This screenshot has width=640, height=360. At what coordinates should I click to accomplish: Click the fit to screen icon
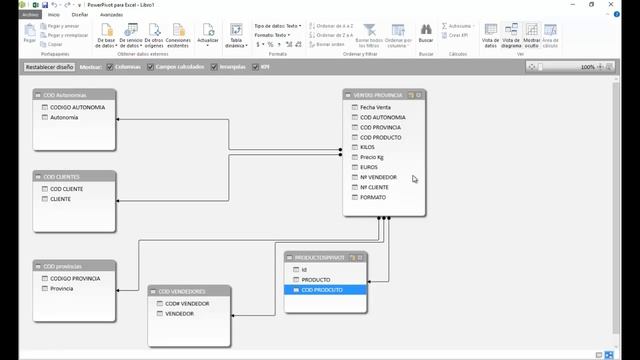click(531, 67)
